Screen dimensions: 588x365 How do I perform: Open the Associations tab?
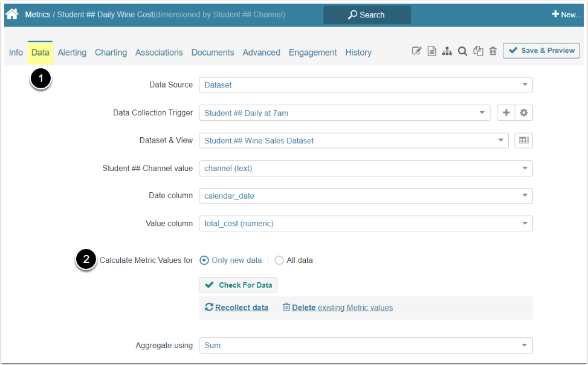pyautogui.click(x=159, y=53)
